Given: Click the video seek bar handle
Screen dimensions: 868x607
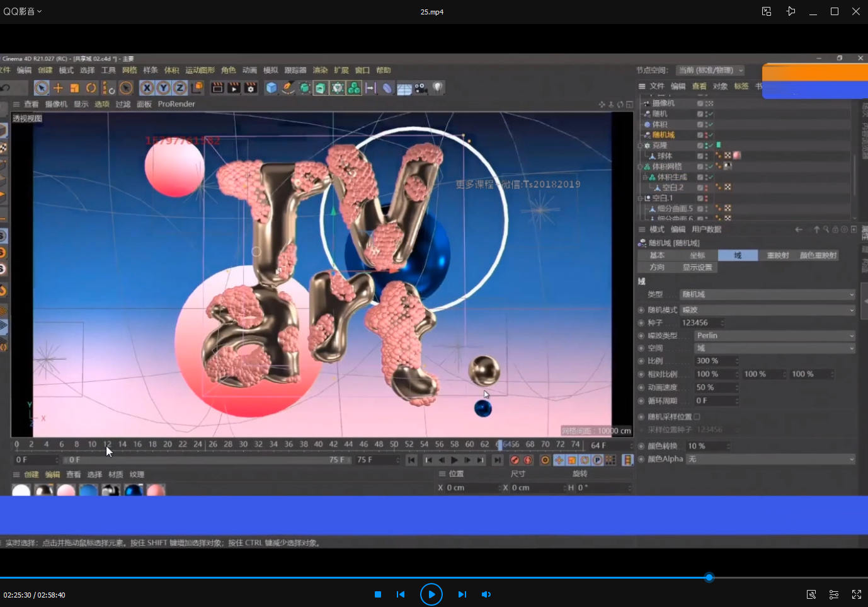Looking at the screenshot, I should (709, 577).
